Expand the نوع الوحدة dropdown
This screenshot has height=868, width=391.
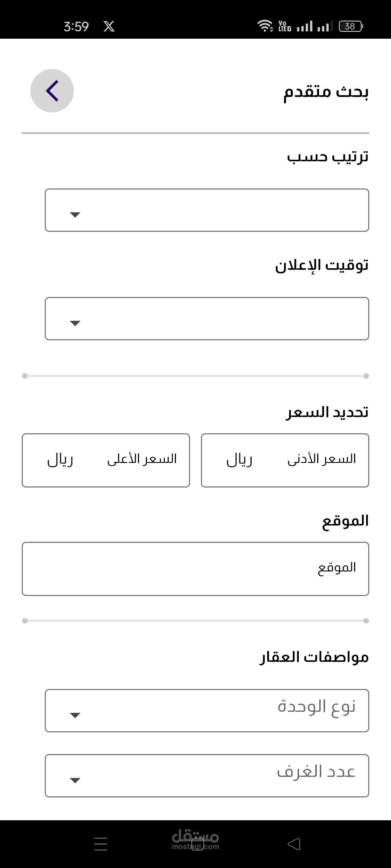(207, 711)
